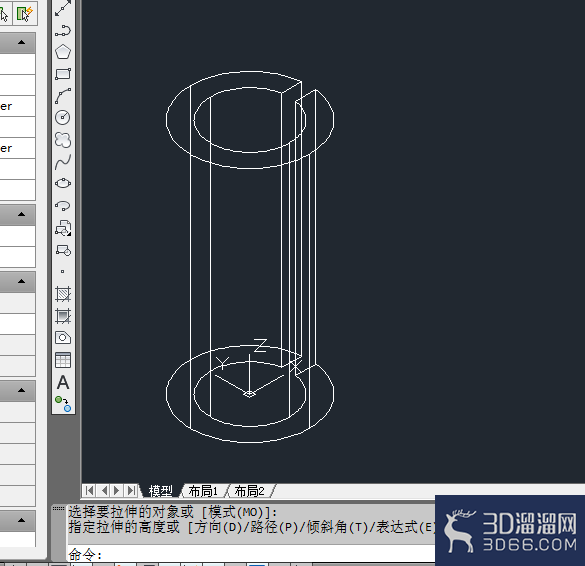The width and height of the screenshot is (585, 566).
Task: Select the 模型 model tab
Action: (160, 491)
